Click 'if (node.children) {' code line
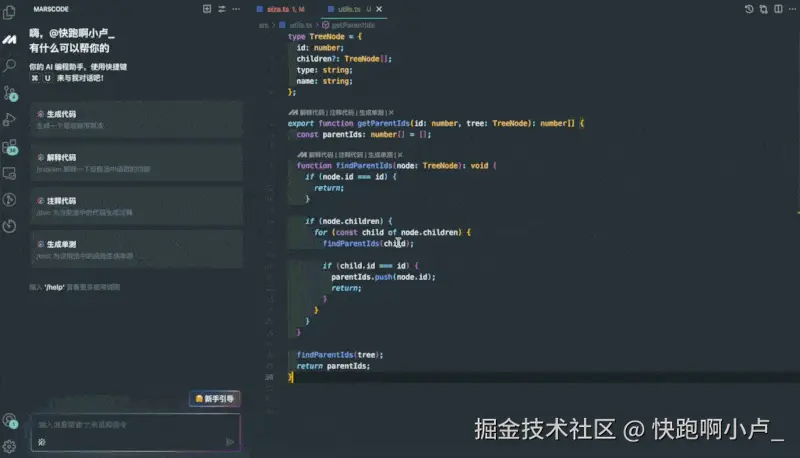The height and width of the screenshot is (458, 800). coord(349,221)
